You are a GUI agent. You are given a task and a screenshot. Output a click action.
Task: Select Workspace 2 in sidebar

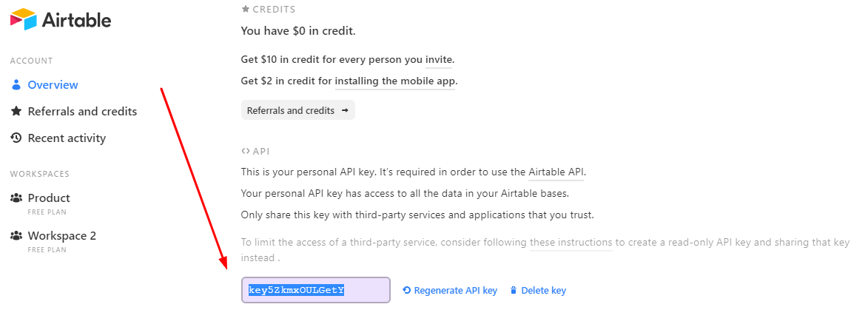coord(62,236)
